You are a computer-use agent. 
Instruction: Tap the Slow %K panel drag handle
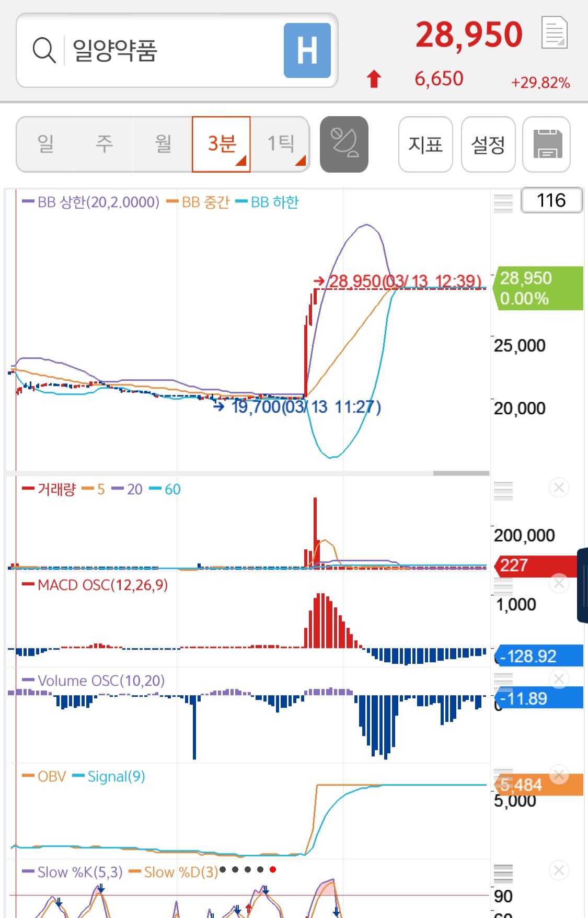[x=503, y=874]
